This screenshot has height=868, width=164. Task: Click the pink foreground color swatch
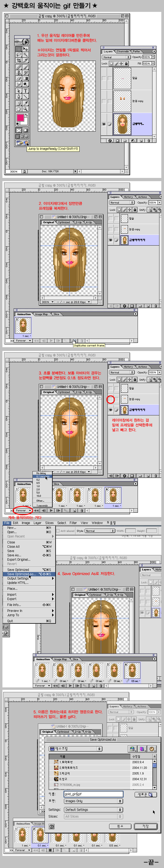[20, 118]
